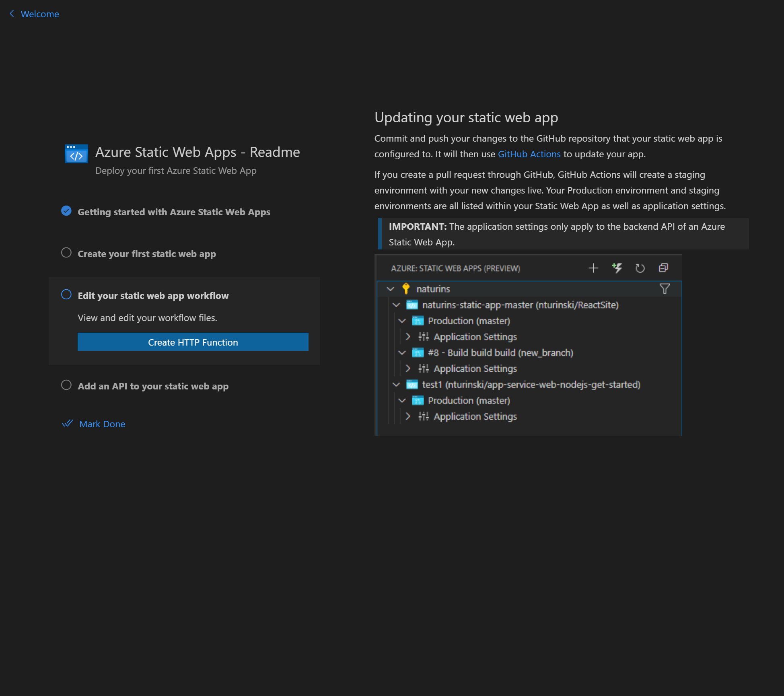Click the Azure Static Web Apps readme logo icon
The image size is (784, 696).
tap(76, 153)
